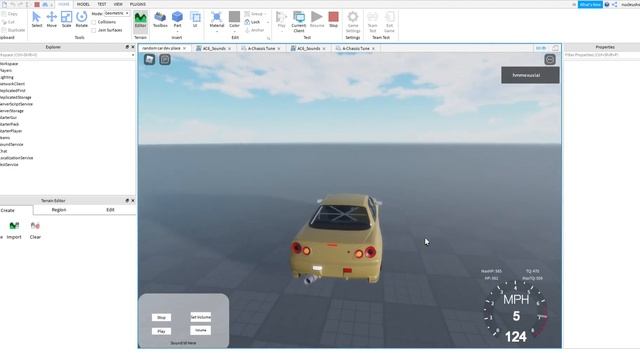Switch to the TEST ribbon tab

(x=102, y=4)
